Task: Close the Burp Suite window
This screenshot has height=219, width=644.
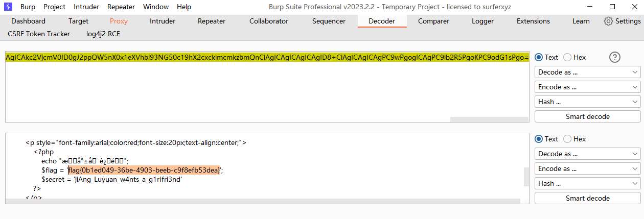Action: [634, 7]
